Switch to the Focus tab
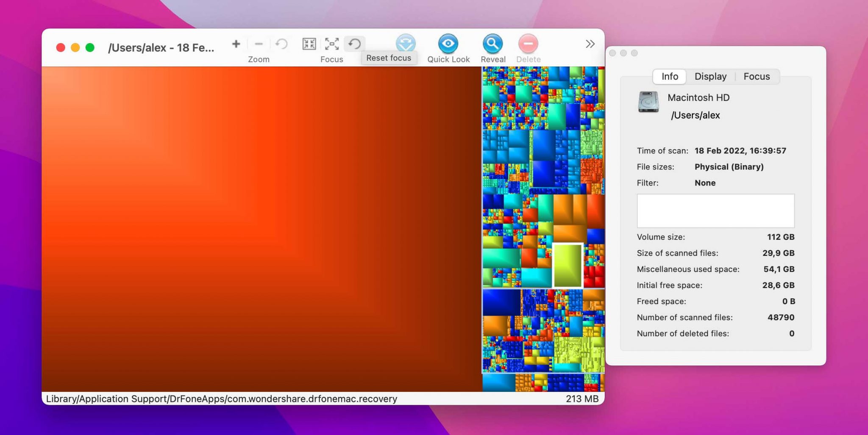 [757, 76]
